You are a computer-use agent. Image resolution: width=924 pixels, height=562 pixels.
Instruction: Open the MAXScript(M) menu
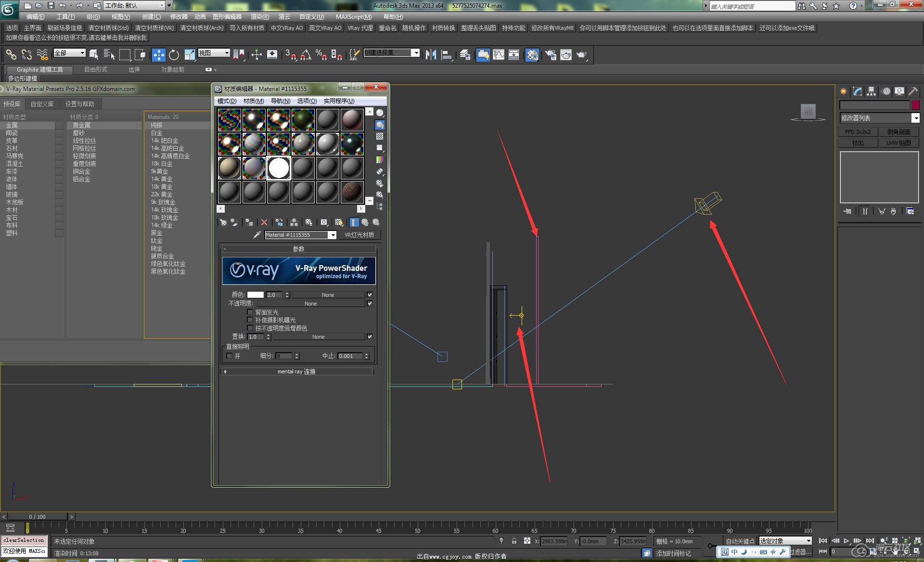pyautogui.click(x=354, y=17)
